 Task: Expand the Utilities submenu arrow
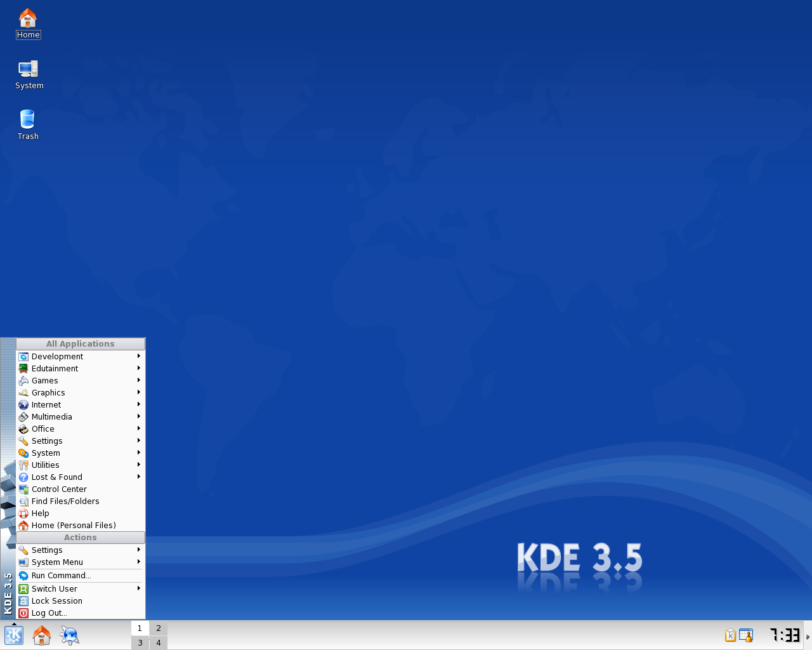tap(138, 465)
